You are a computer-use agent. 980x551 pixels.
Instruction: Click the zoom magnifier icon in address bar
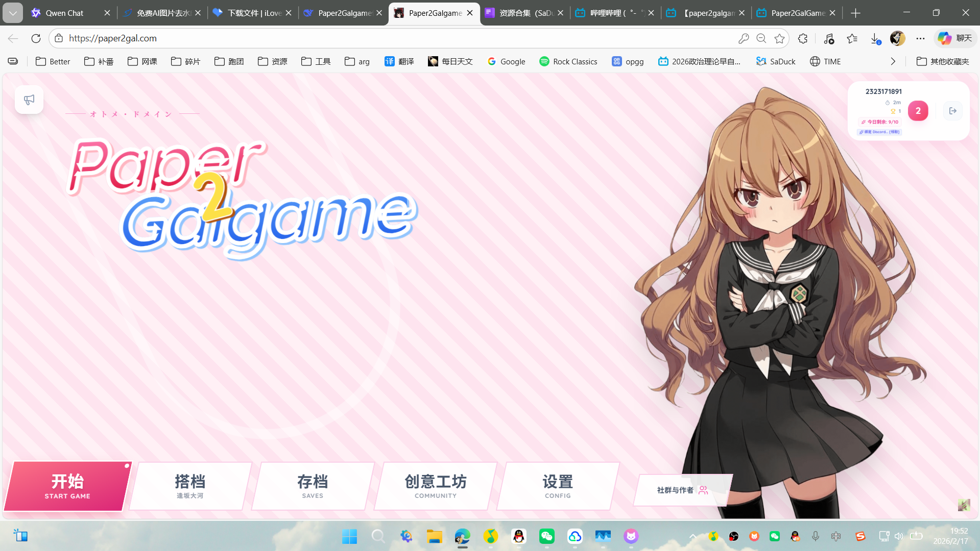pos(761,38)
